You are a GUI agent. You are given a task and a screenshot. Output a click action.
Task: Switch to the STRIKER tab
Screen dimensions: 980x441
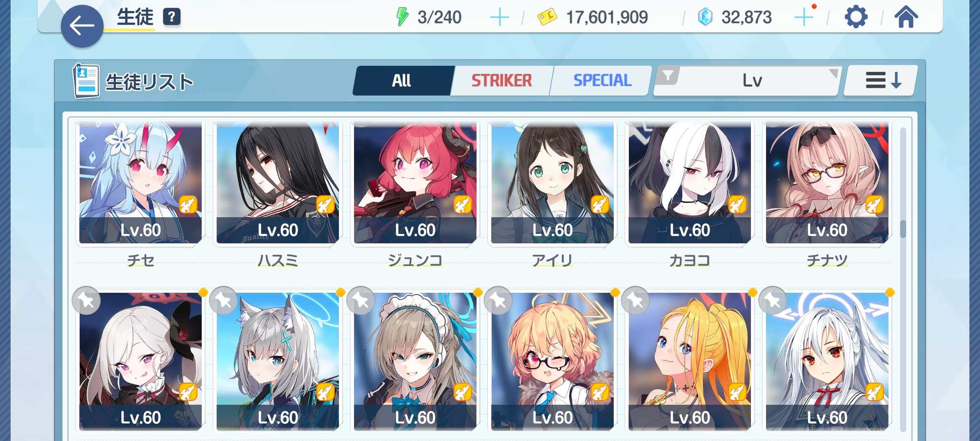tap(501, 80)
